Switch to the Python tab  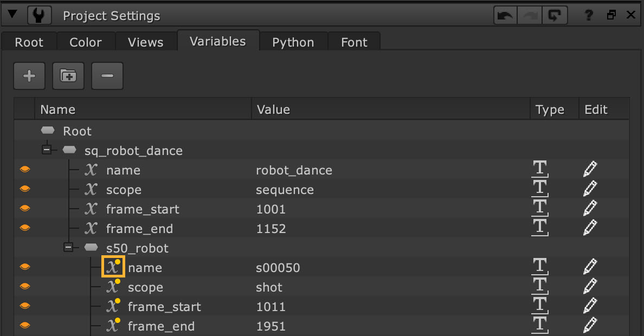coord(293,42)
